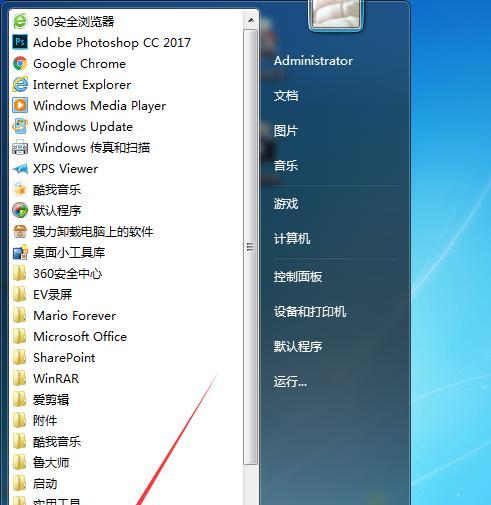Click the user account picture thumbnail
The height and width of the screenshot is (505, 491).
pyautogui.click(x=336, y=14)
